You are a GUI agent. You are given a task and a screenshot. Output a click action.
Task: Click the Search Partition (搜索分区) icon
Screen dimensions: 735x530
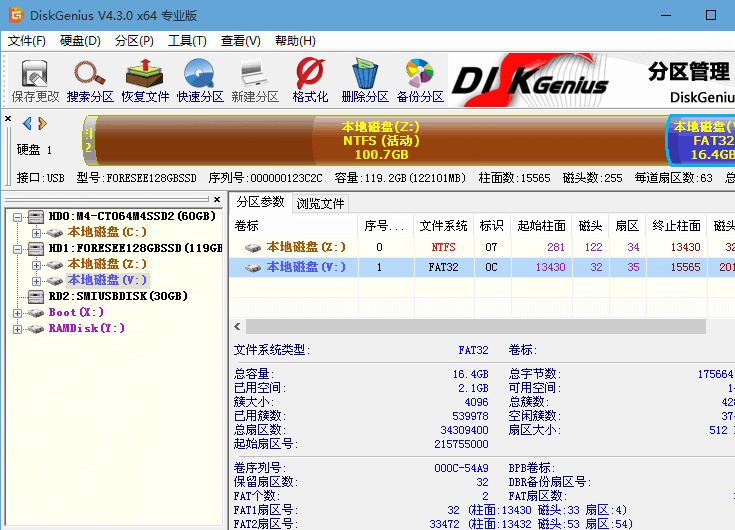point(90,81)
